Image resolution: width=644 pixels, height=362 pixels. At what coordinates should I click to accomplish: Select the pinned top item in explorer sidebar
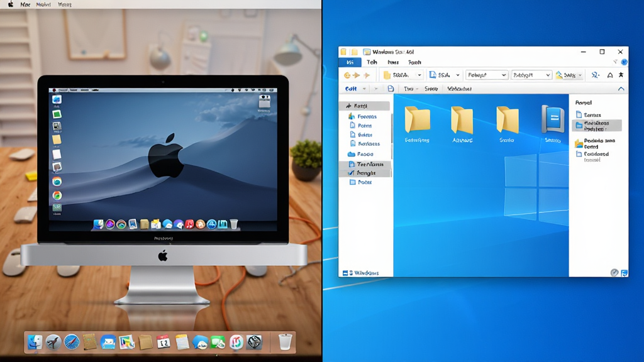365,106
